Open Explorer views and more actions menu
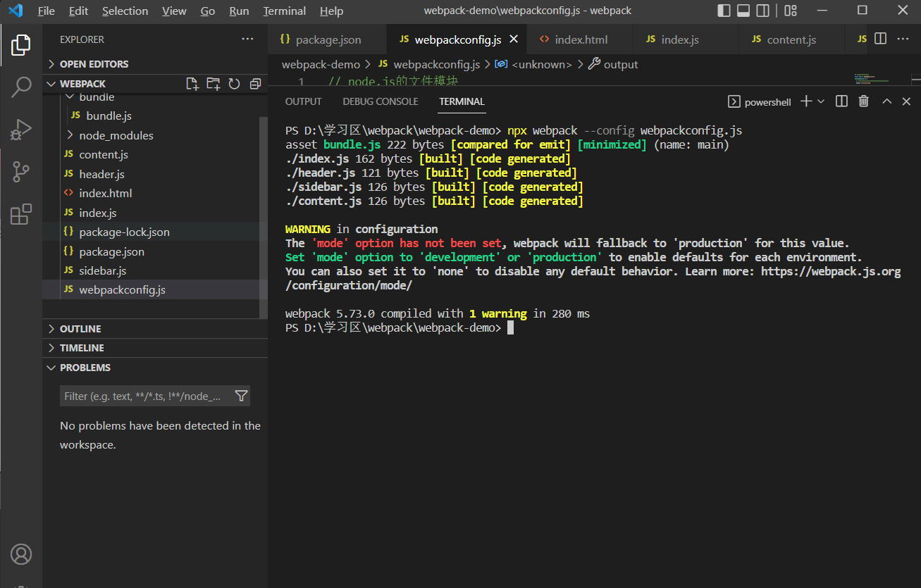This screenshot has height=588, width=921. pyautogui.click(x=247, y=39)
